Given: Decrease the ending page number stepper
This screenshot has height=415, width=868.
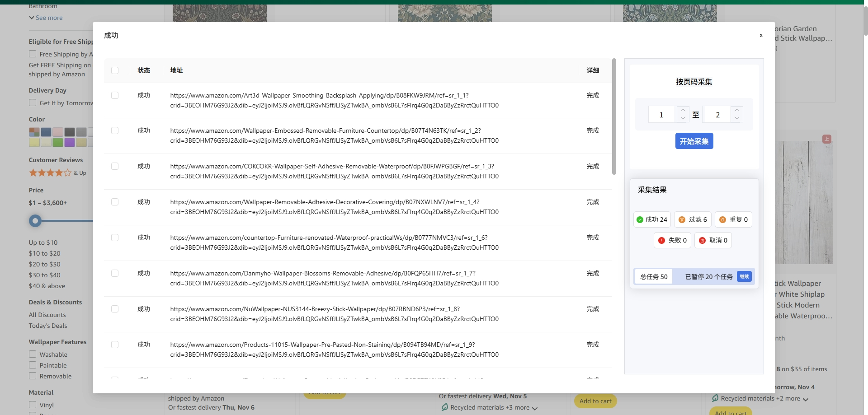Looking at the screenshot, I should point(737,118).
